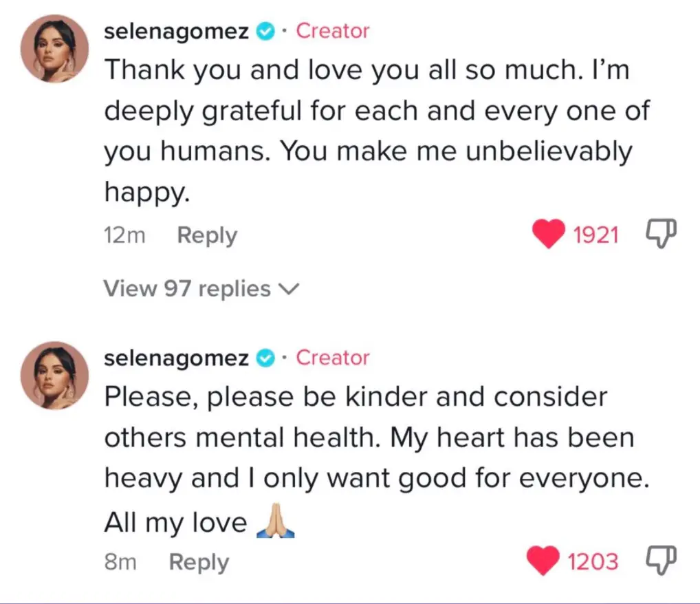Click the 1203 likes count
Image resolution: width=700 pixels, height=604 pixels.
593,562
